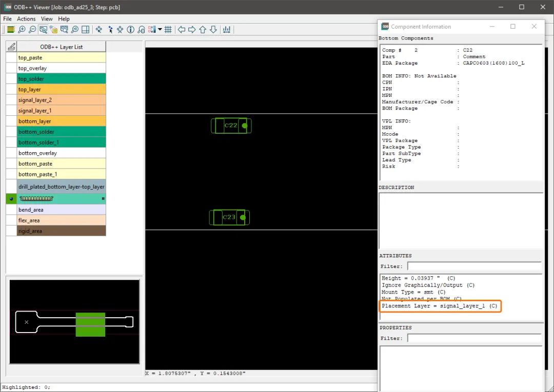Viewport: 554px width, 392px height.
Task: Click the information (i) toolbar icon
Action: coord(130,30)
